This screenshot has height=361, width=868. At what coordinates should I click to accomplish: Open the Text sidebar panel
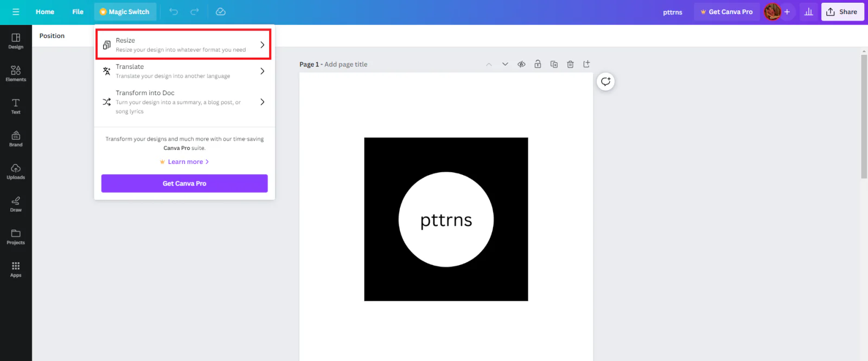pyautogui.click(x=16, y=106)
